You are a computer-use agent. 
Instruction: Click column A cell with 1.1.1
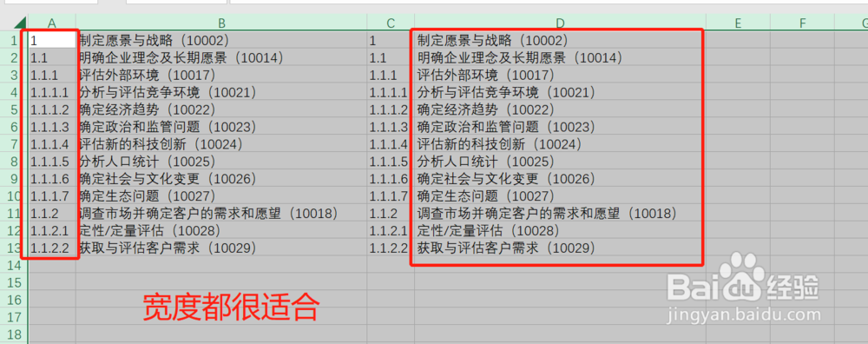pyautogui.click(x=52, y=75)
